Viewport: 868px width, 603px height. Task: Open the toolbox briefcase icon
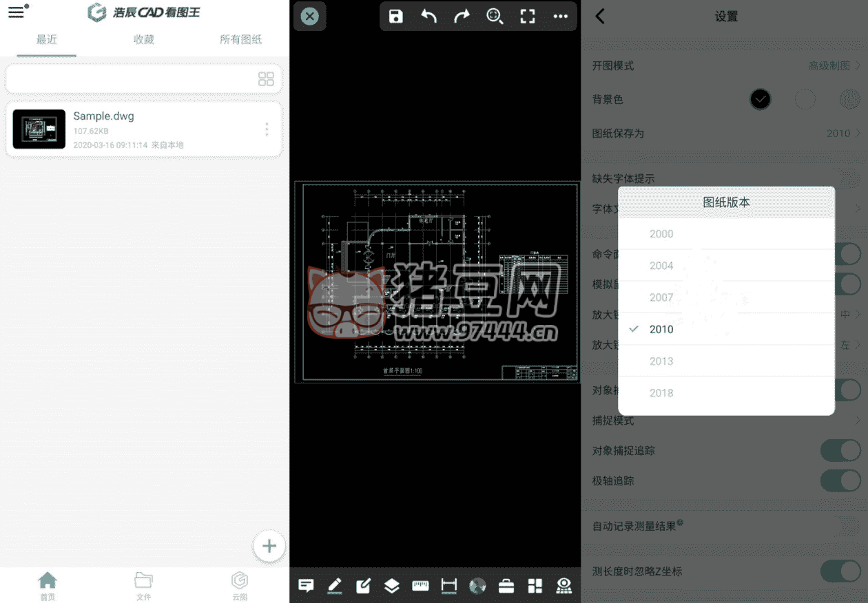[x=506, y=586]
